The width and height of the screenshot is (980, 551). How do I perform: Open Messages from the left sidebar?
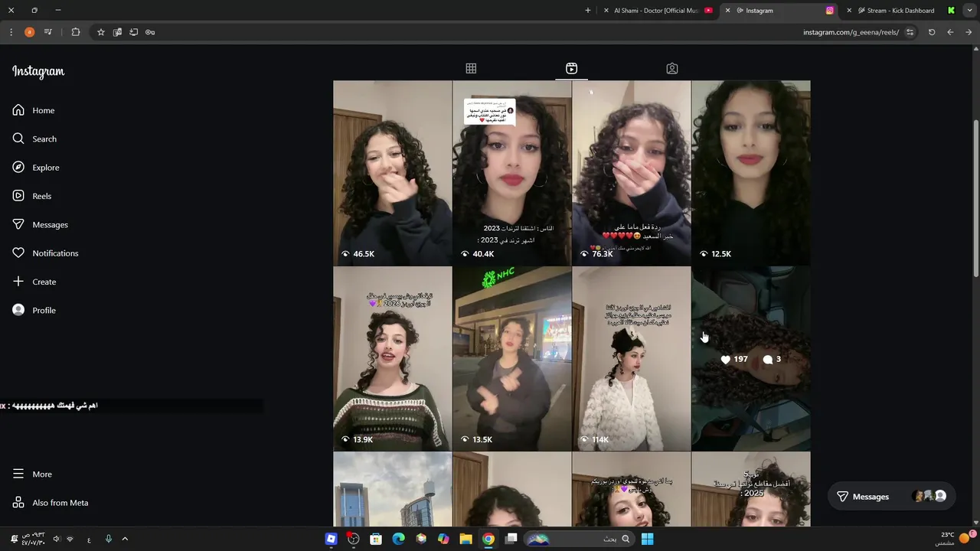(41, 224)
